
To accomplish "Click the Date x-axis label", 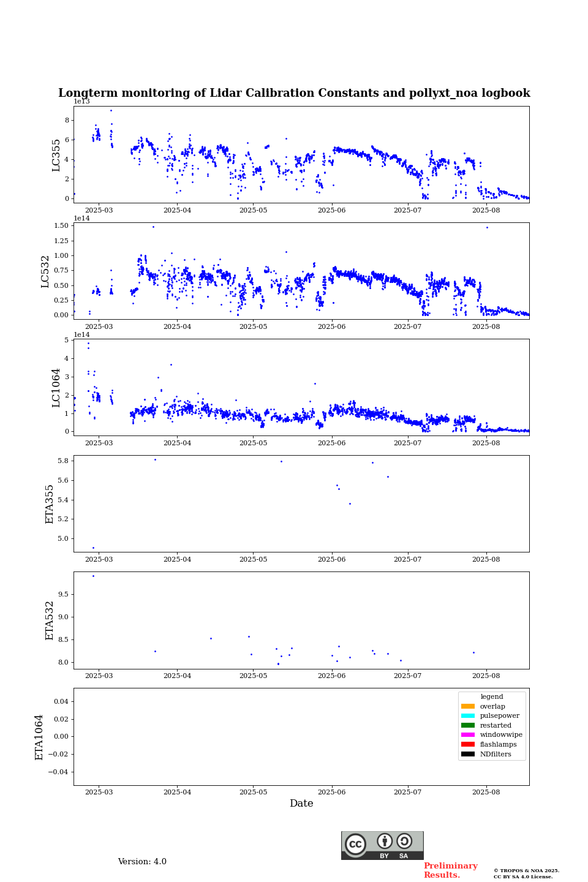I will 301,804.
